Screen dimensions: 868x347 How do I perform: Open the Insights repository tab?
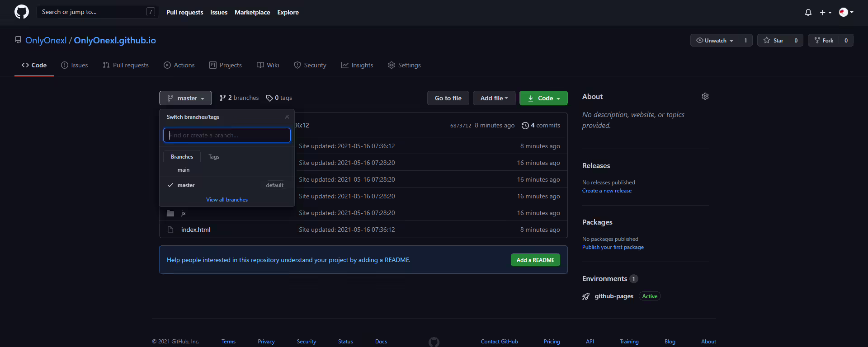[357, 65]
